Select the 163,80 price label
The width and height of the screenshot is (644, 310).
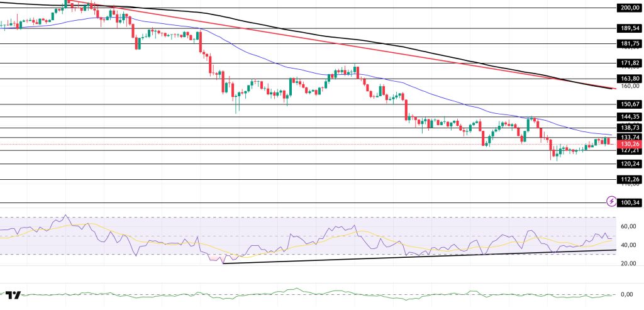[630, 79]
